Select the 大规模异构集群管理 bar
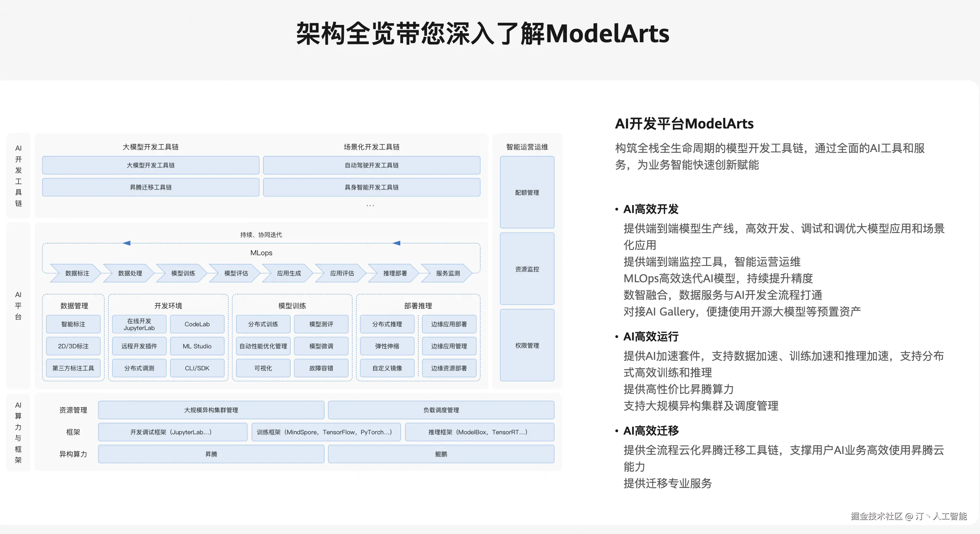The image size is (980, 534). click(x=211, y=410)
